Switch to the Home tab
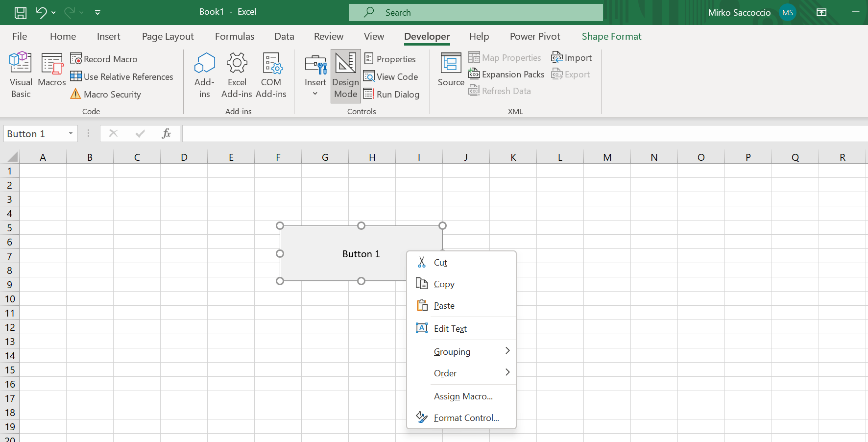Screen dimensions: 868x442 63,36
